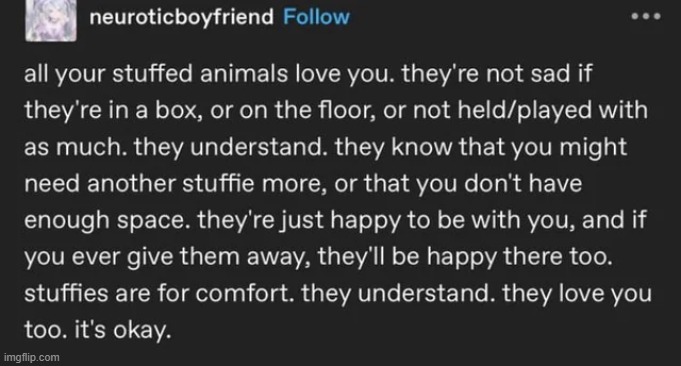Click the neuroticboyfriend avatar image

coord(51,20)
